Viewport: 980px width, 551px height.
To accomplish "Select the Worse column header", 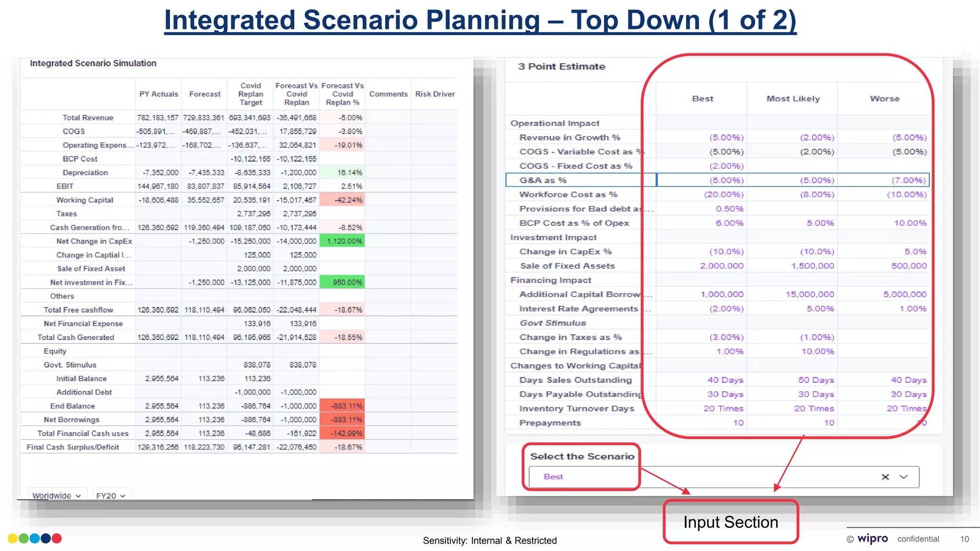I will click(884, 99).
